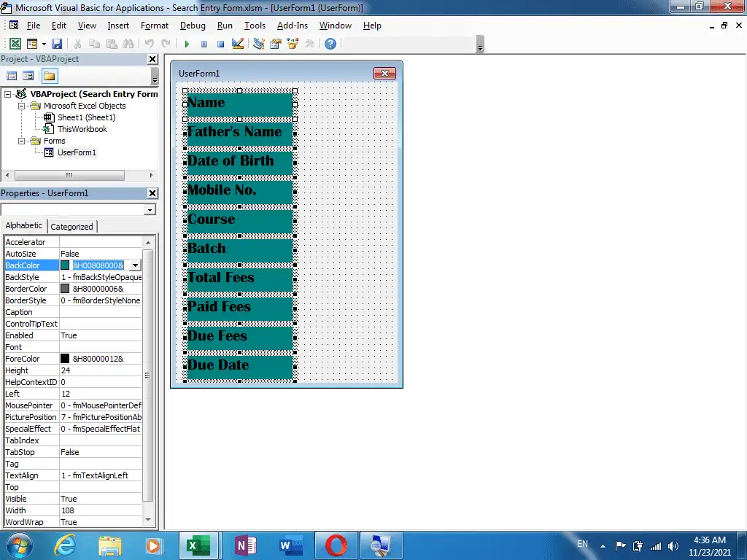Toggle Folders icon in Project panel
Screen dimensions: 747x560
coord(49,76)
